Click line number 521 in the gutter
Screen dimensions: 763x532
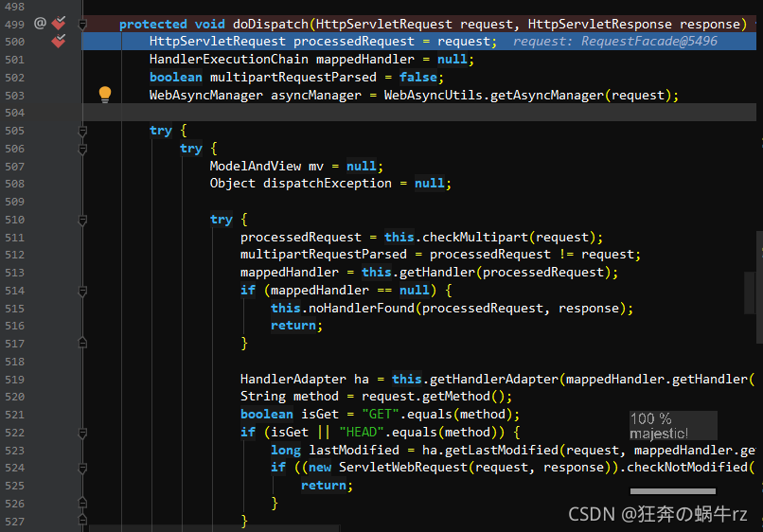[x=14, y=415]
